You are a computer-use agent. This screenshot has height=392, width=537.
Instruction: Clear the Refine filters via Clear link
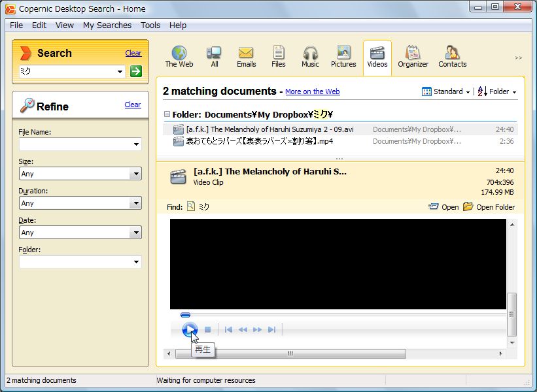[x=133, y=105]
